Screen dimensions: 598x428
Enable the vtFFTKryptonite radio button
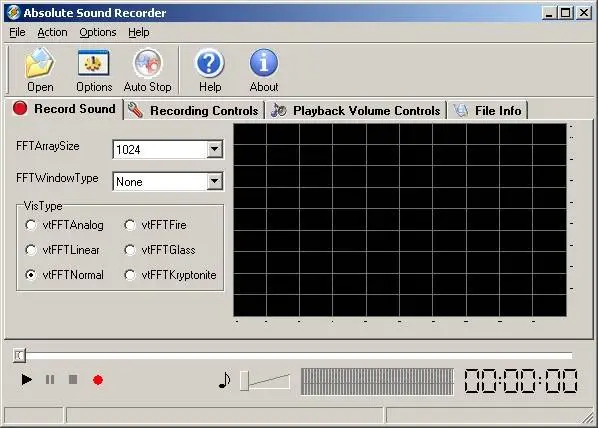click(130, 275)
